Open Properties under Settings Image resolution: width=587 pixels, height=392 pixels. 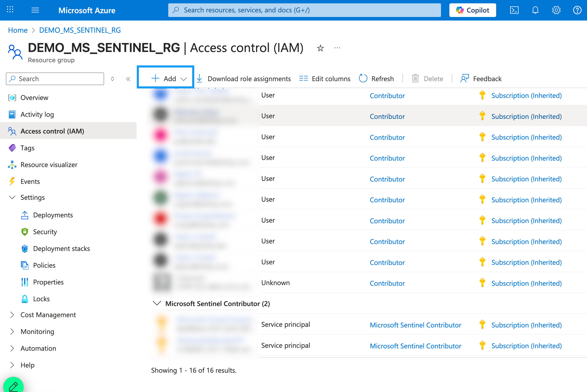point(48,282)
